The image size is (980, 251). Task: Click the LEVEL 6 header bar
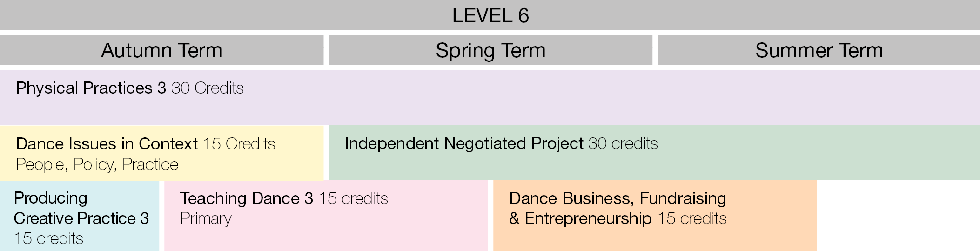coord(490,15)
